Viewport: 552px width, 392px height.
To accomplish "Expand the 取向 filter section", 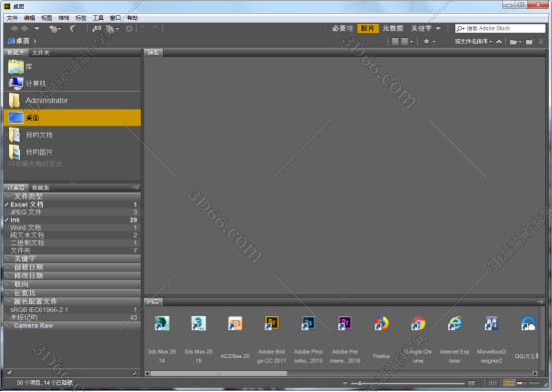I will tap(72, 284).
